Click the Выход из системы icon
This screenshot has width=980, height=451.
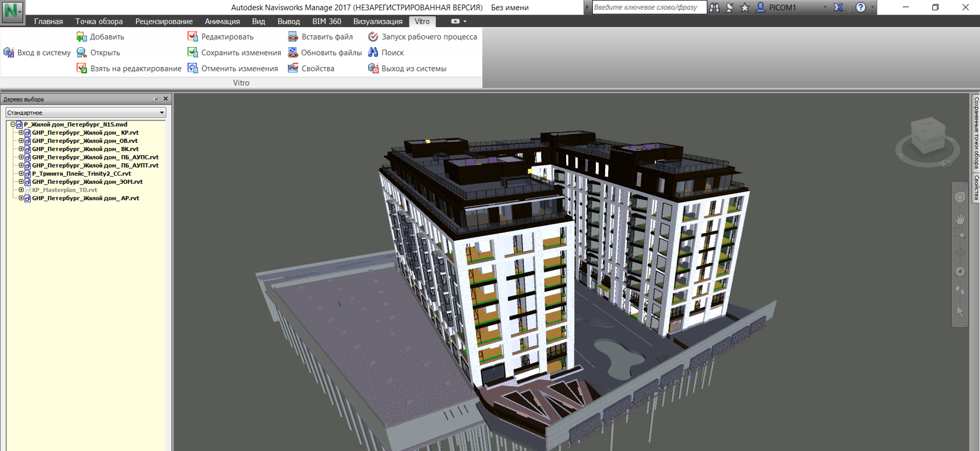coord(373,68)
